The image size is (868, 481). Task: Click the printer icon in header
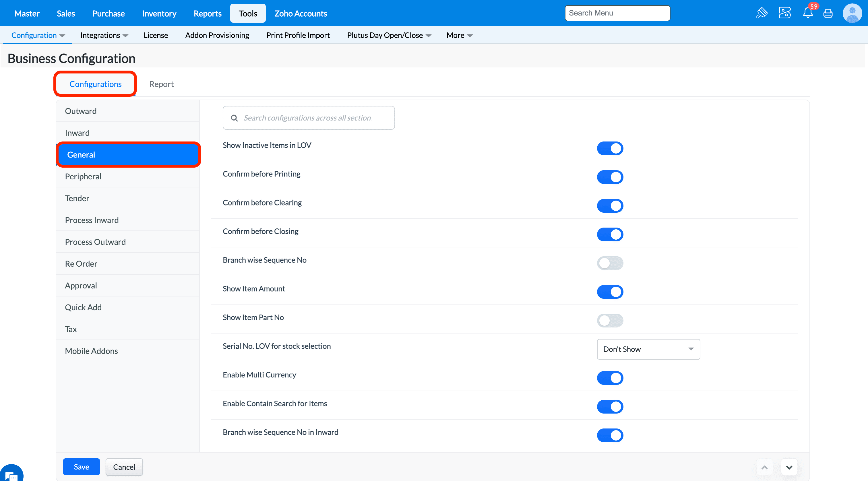coord(828,13)
